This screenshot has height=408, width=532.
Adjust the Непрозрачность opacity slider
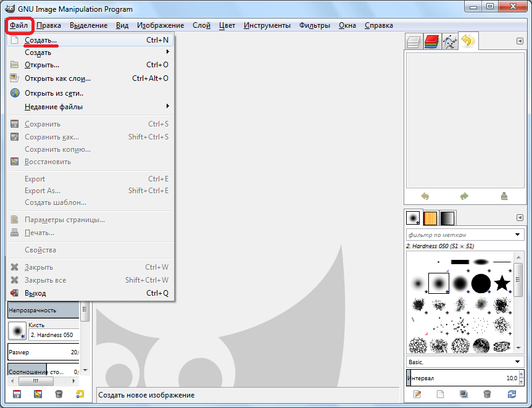43,310
